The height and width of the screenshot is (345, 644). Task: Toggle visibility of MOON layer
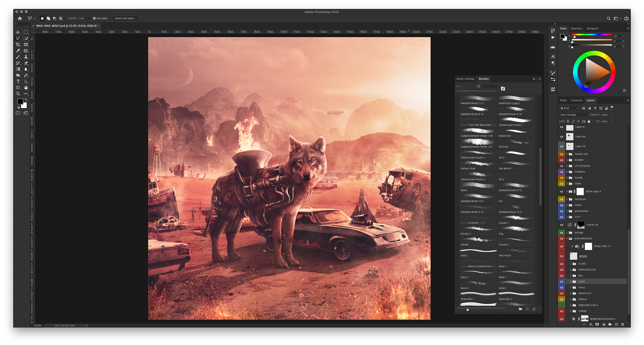561,256
